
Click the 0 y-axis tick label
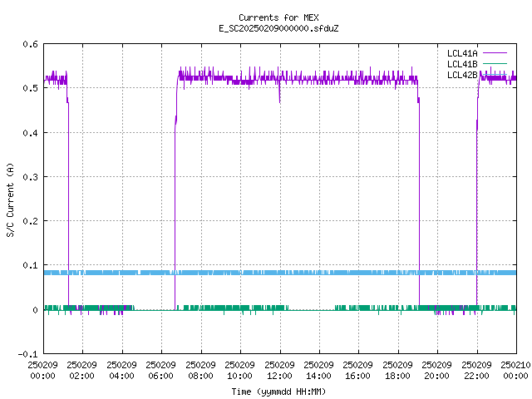(x=35, y=310)
